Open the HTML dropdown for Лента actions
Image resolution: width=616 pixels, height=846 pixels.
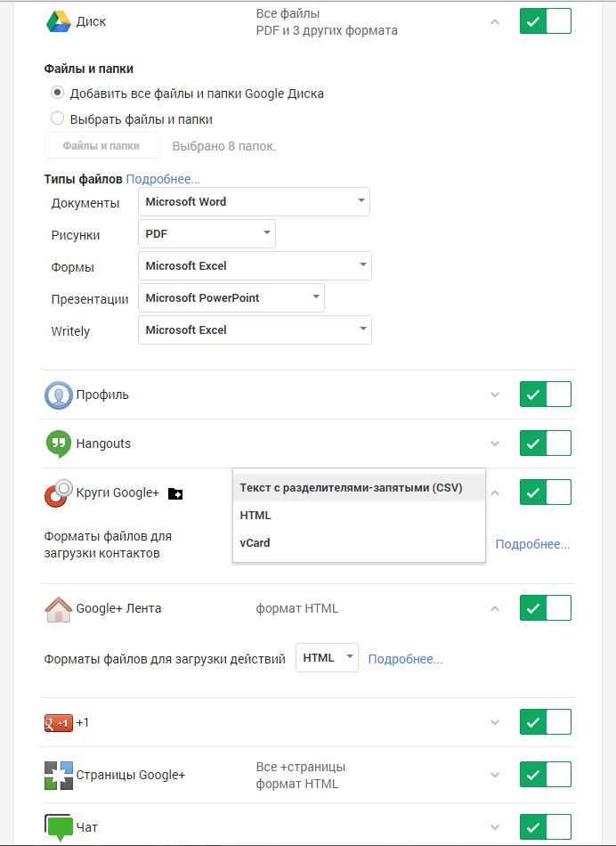pos(327,658)
